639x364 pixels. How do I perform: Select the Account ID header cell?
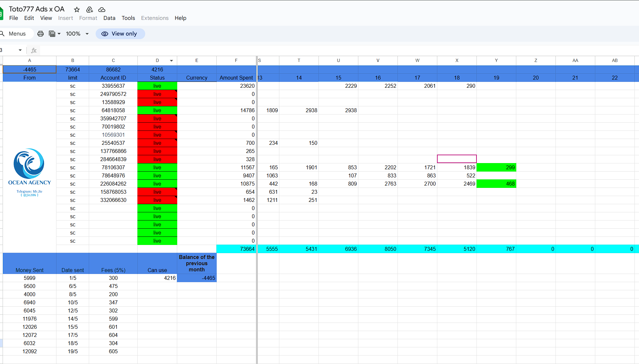coord(113,78)
